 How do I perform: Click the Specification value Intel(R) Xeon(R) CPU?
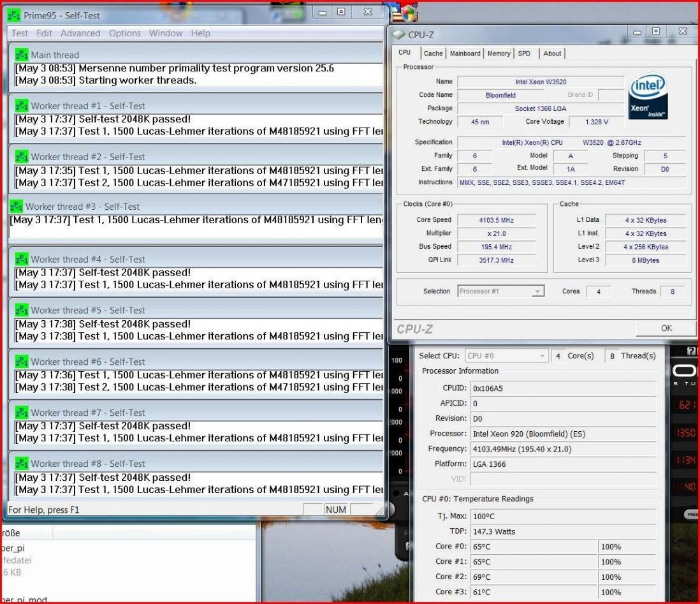572,142
